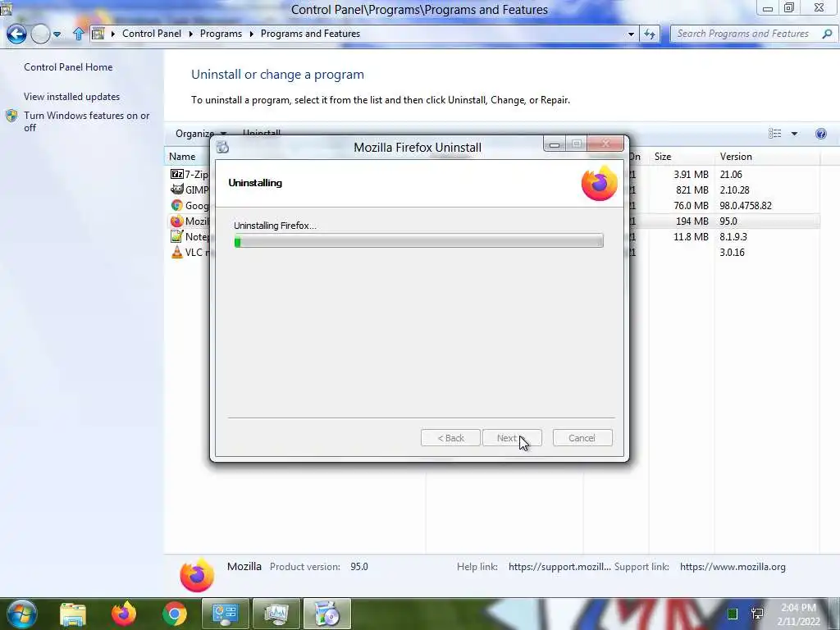Select the GIMP program icon

coord(177,189)
